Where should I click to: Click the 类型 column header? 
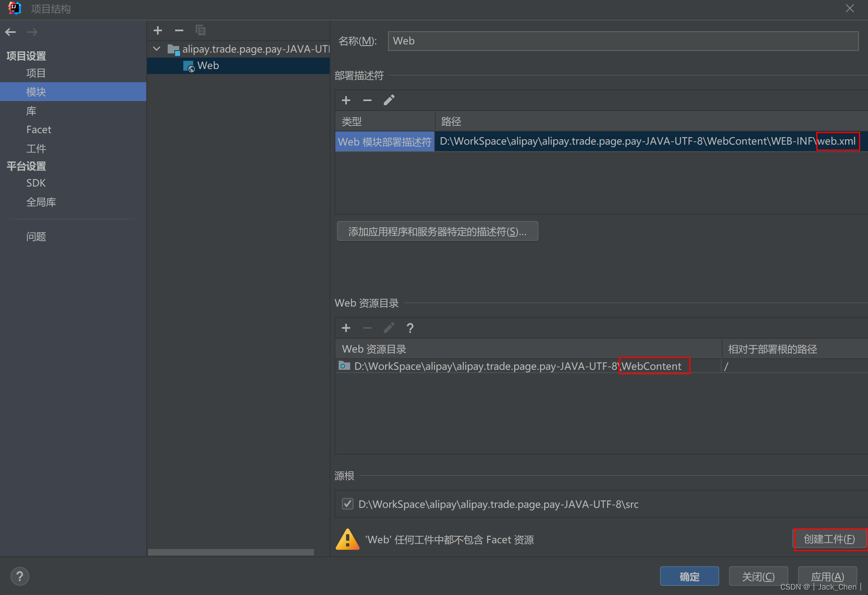(x=385, y=121)
